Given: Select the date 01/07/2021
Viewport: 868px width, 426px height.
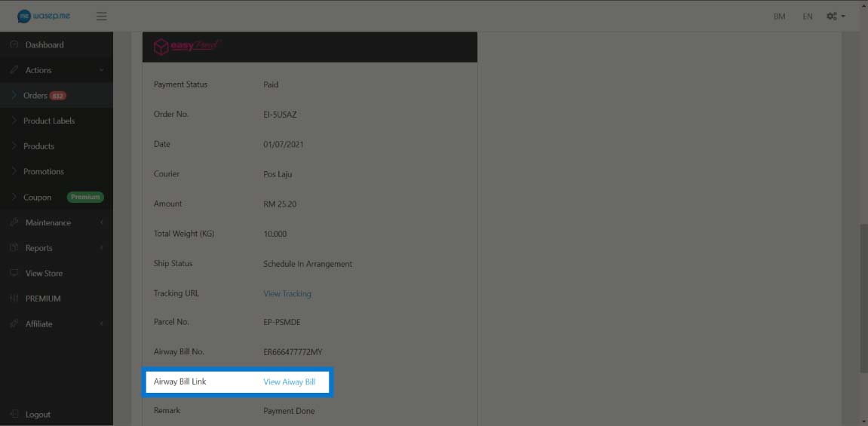Looking at the screenshot, I should tap(284, 145).
